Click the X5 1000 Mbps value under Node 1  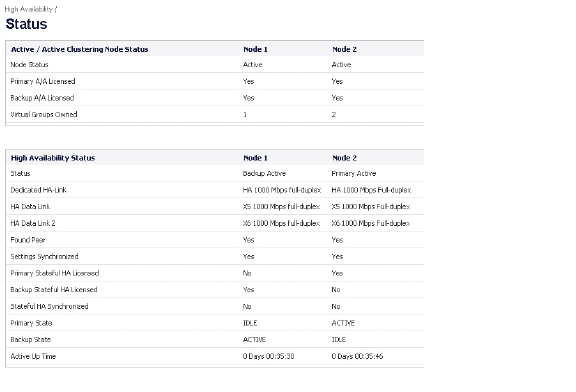281,206
